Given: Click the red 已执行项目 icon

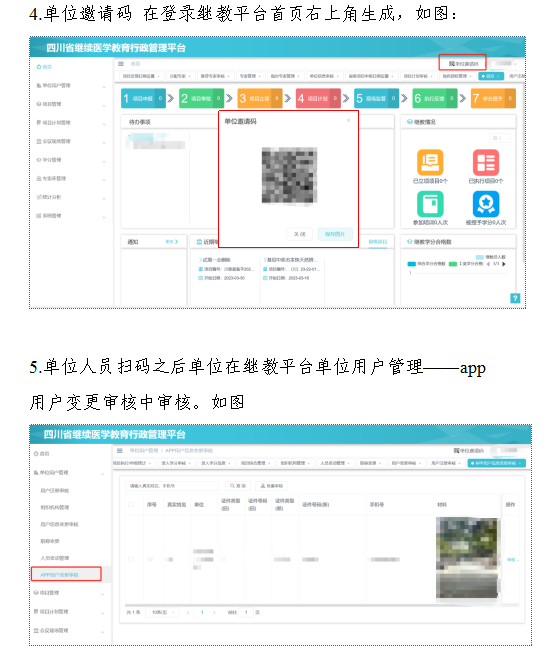Looking at the screenshot, I should (486, 162).
